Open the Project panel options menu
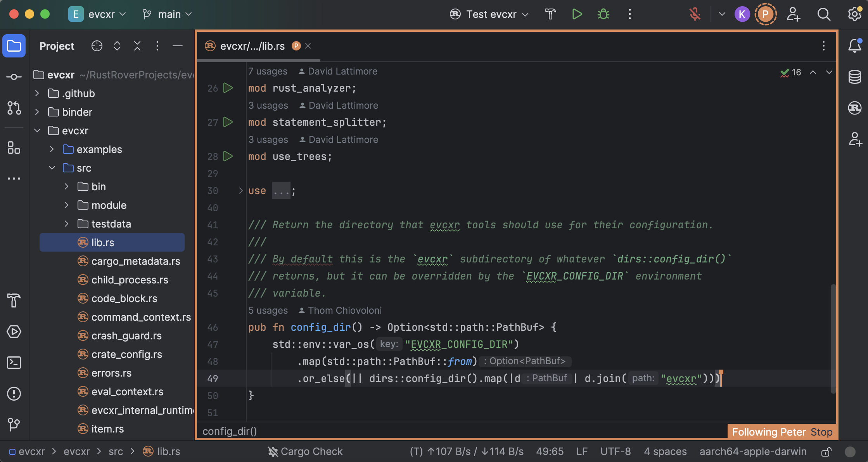This screenshot has width=868, height=462. [157, 46]
